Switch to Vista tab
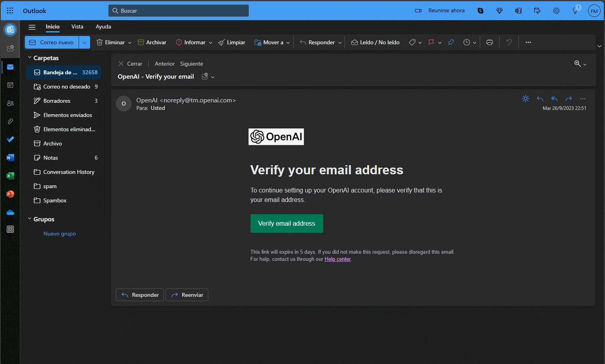This screenshot has height=364, width=605. (77, 26)
